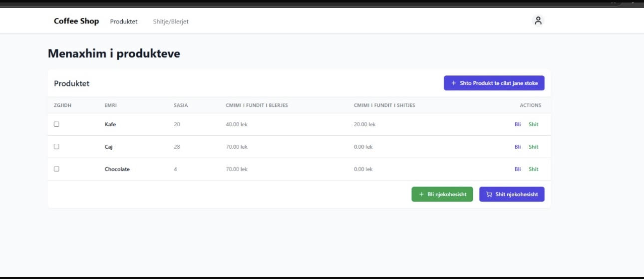Screen dimensions: 644x279
Task: Click Bli in the Chocolate row
Action: pyautogui.click(x=518, y=169)
